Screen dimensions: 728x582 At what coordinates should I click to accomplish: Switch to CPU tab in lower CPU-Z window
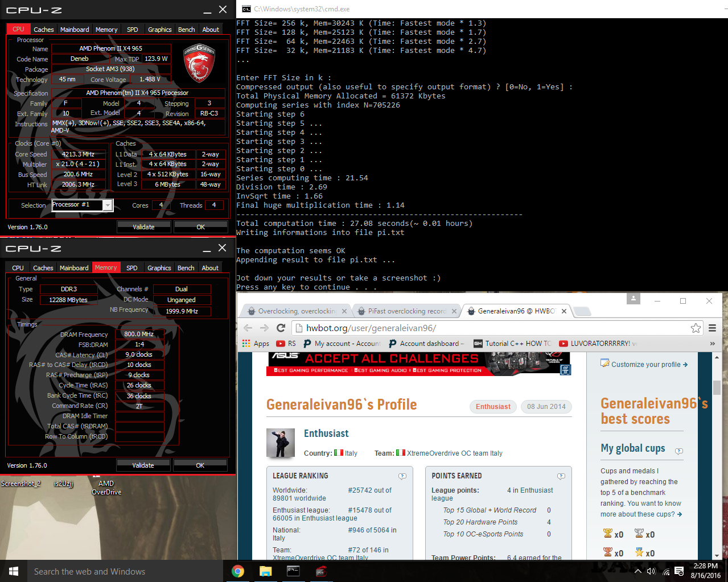coord(18,268)
